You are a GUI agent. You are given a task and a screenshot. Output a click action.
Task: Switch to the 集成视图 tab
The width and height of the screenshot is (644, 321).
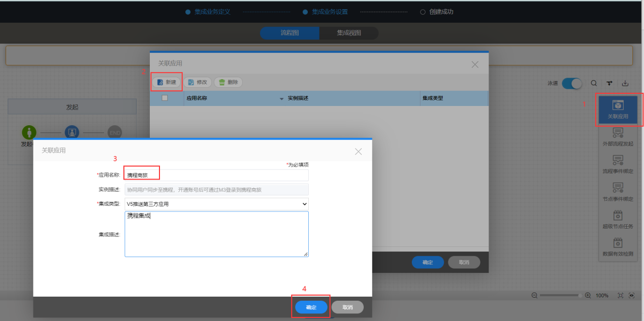pyautogui.click(x=349, y=33)
